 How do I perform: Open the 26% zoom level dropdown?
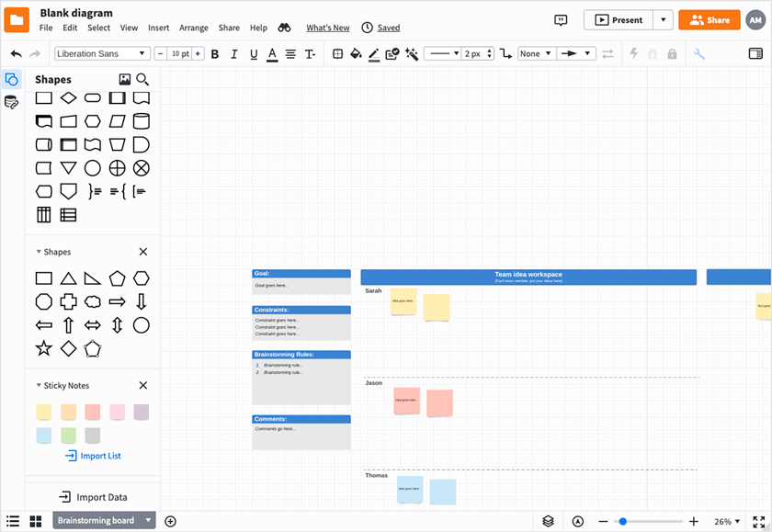click(x=727, y=521)
